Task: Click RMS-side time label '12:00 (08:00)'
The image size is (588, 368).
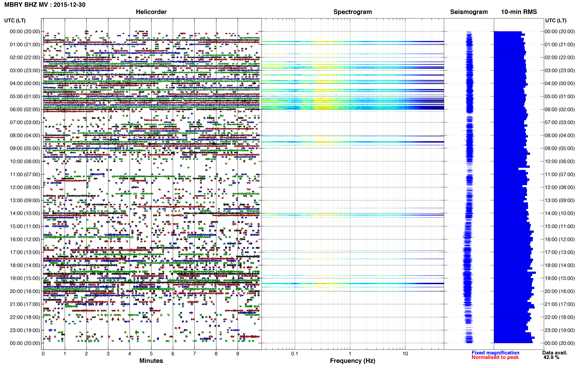Action: click(x=560, y=187)
